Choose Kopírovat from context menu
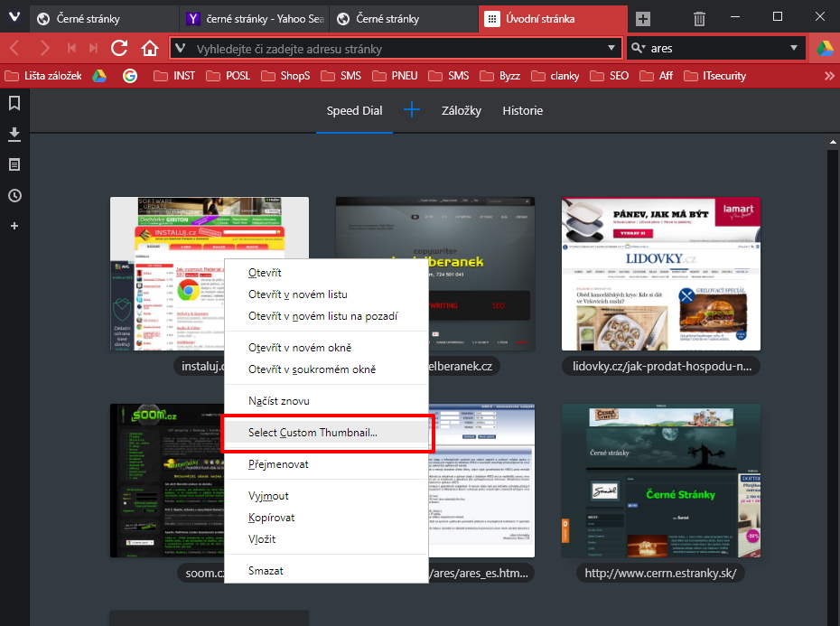Screen dimensions: 840x626 [326, 518]
